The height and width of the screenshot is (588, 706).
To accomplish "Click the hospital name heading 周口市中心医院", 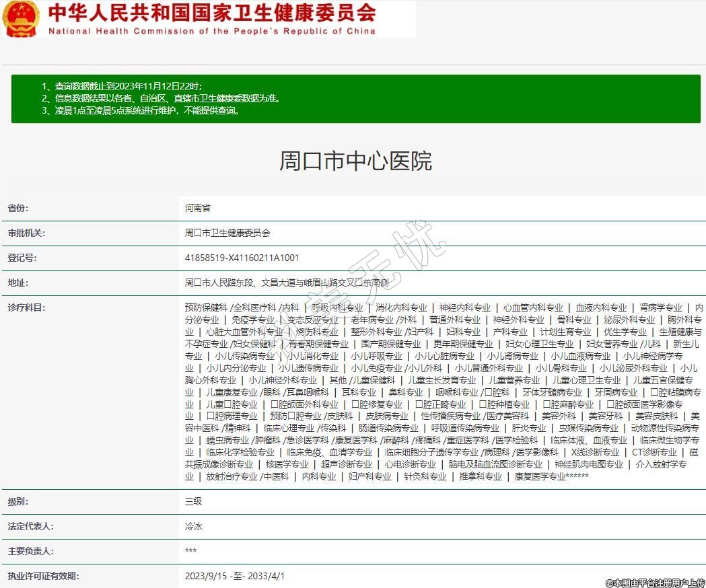I will click(355, 161).
